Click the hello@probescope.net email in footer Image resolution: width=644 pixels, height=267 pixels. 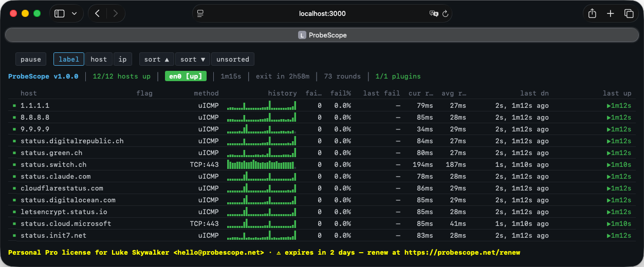coord(218,253)
